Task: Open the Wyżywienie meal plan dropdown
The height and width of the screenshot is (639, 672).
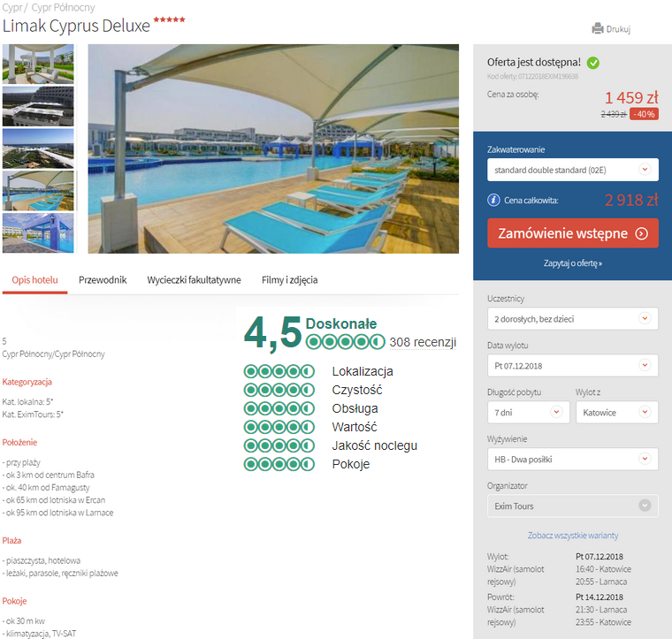Action: pos(572,459)
